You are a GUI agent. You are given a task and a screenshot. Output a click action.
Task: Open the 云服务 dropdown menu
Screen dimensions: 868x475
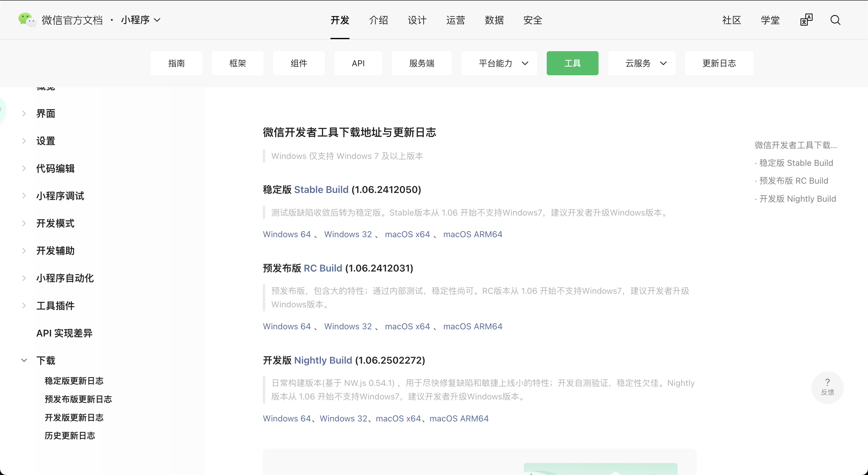pyautogui.click(x=642, y=63)
